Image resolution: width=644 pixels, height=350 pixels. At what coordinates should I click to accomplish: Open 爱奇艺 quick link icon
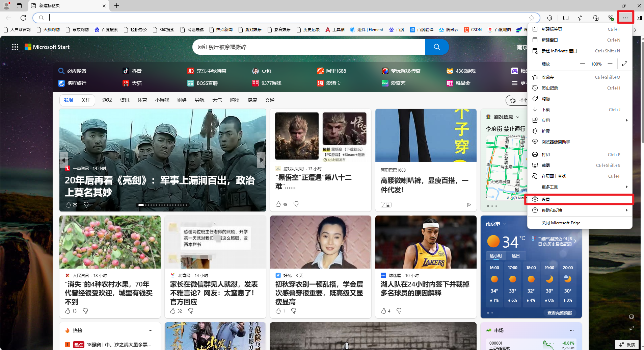point(385,83)
